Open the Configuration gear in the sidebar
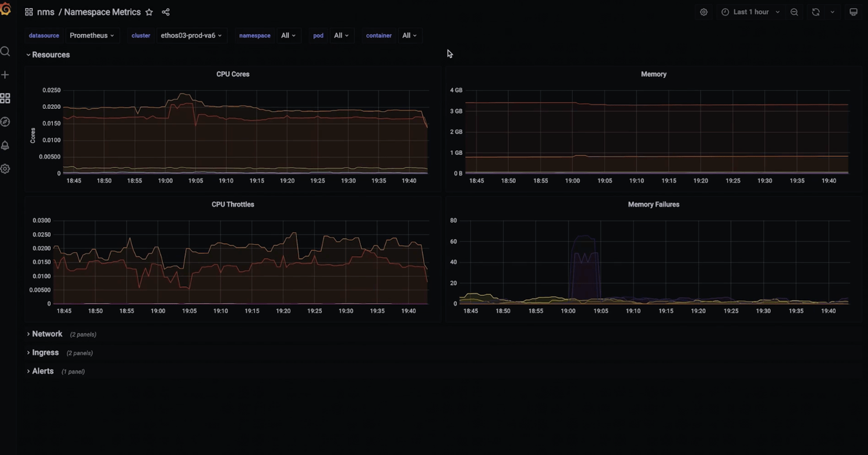Viewport: 868px width, 455px height. pyautogui.click(x=6, y=169)
